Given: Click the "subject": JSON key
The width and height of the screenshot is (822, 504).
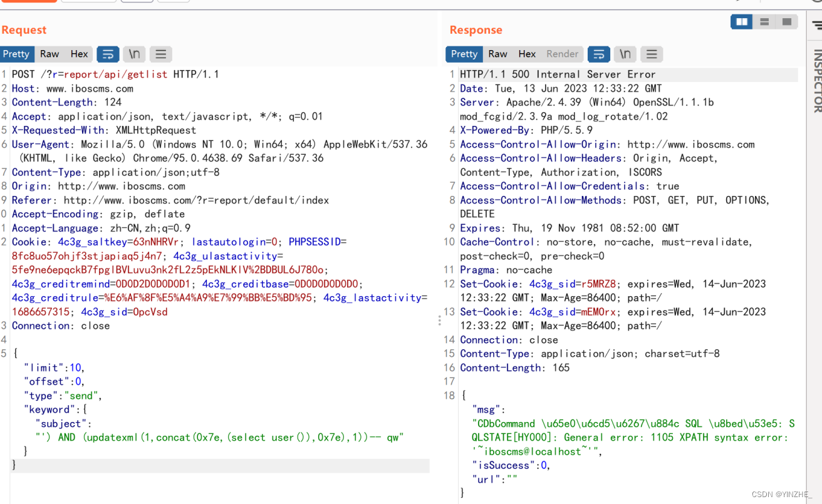Looking at the screenshot, I should pos(63,424).
